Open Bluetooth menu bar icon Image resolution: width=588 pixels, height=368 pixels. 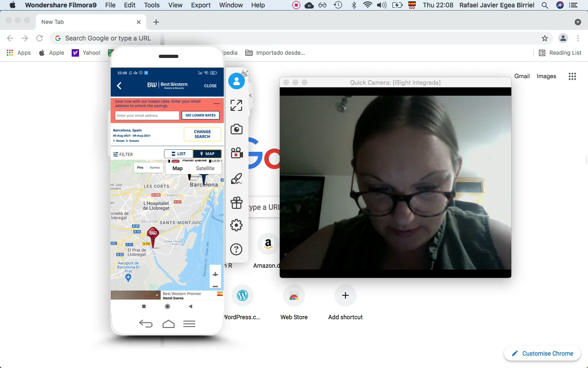point(354,5)
